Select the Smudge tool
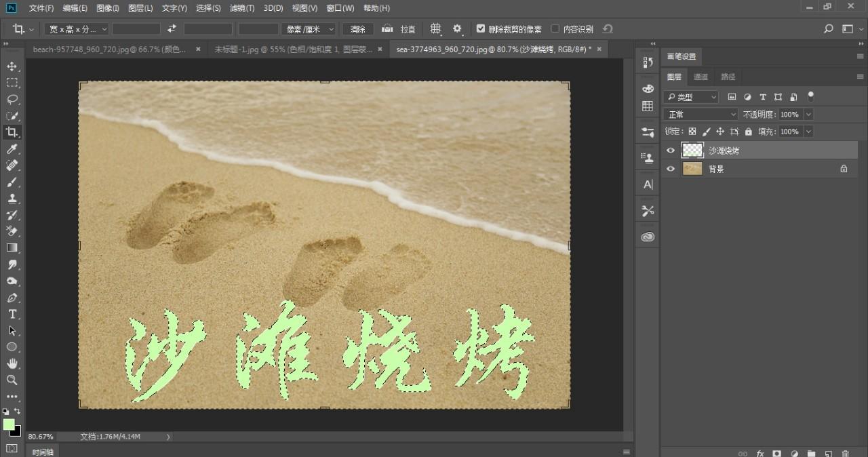The image size is (868, 457). pyautogui.click(x=12, y=264)
